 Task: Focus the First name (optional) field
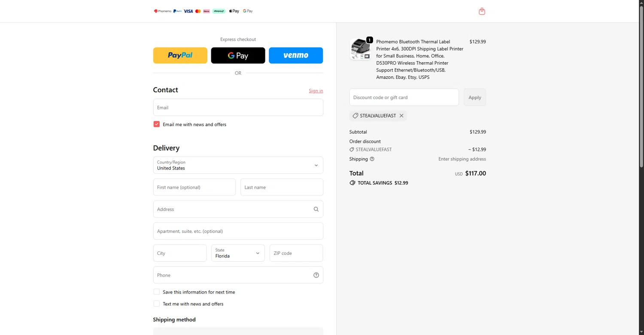pyautogui.click(x=194, y=187)
